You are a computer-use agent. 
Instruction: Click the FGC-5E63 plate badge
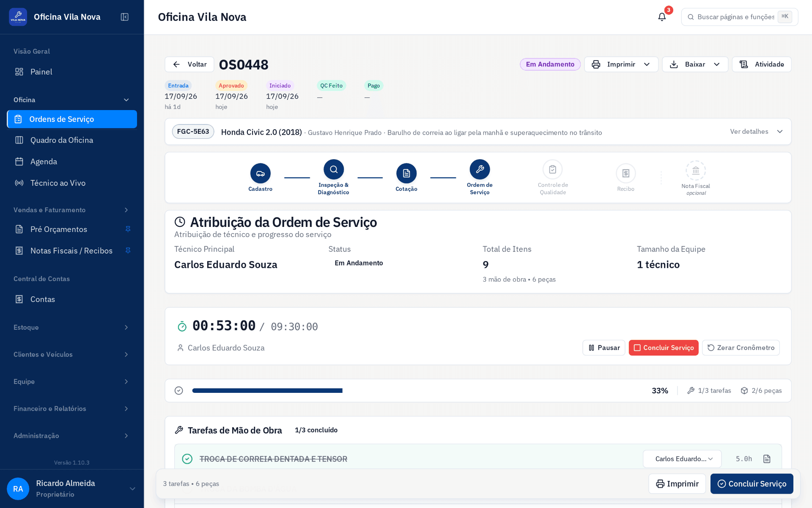click(193, 132)
